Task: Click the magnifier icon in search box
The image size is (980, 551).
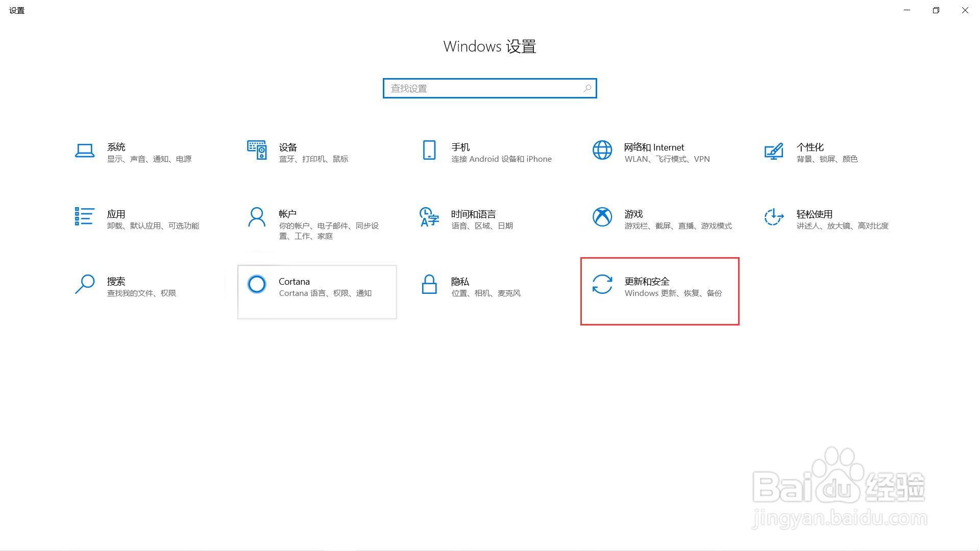Action: [587, 88]
